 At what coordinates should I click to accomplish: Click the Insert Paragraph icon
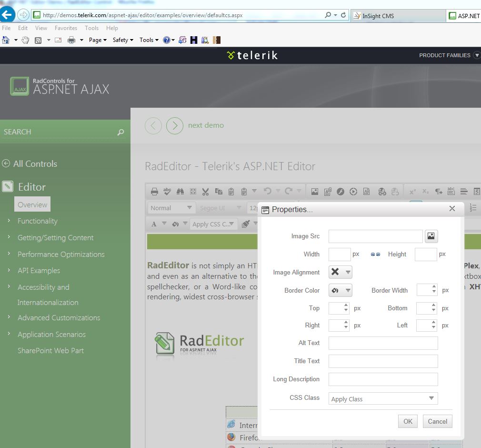click(x=439, y=192)
